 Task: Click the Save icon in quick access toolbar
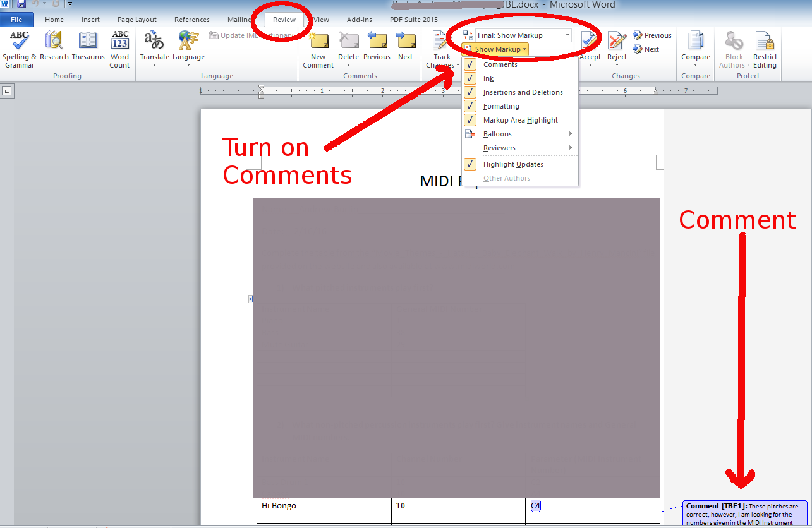pyautogui.click(x=21, y=4)
